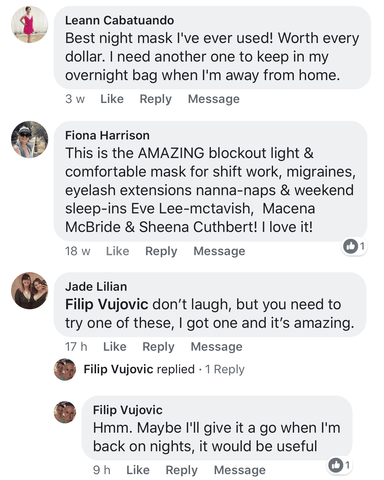Message Leann Cabatuando from her comment
The height and width of the screenshot is (480, 384).
214,99
